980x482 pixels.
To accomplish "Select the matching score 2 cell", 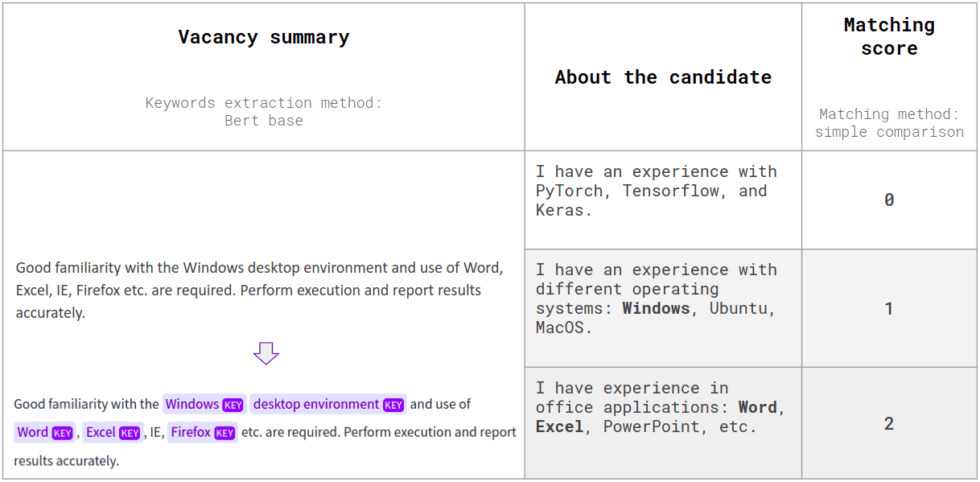I will tap(889, 423).
